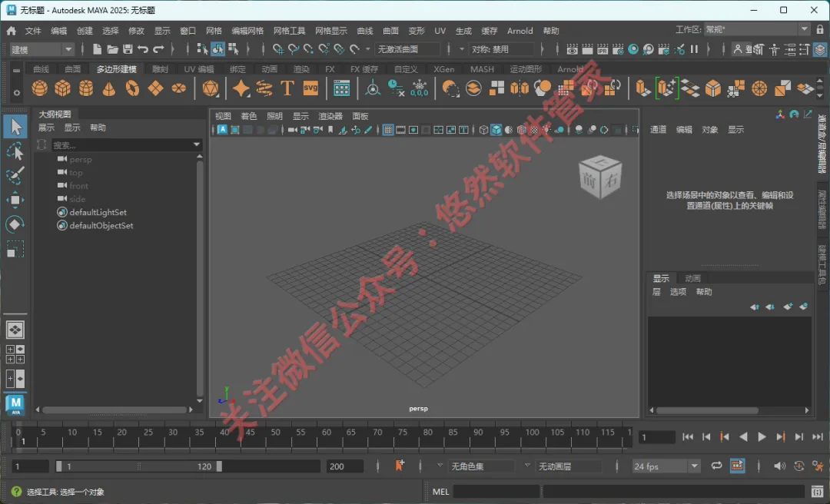Toggle the audio speaker icon
The height and width of the screenshot is (504, 830).
click(x=779, y=466)
